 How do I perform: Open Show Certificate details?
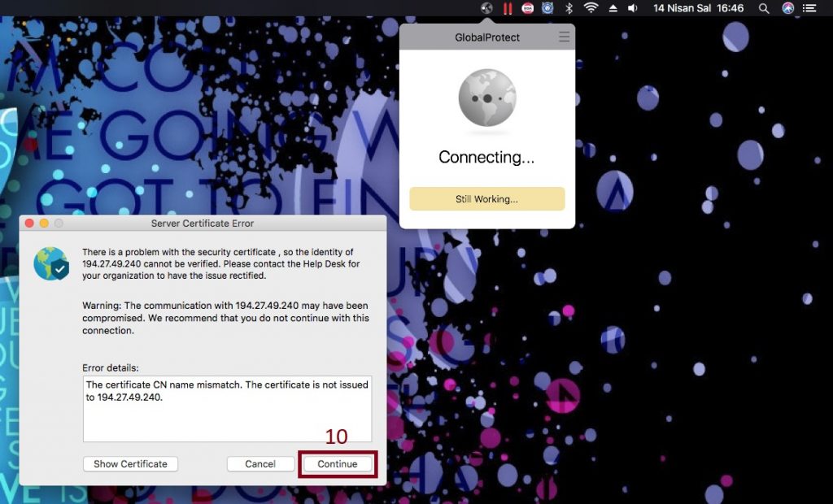coord(130,464)
